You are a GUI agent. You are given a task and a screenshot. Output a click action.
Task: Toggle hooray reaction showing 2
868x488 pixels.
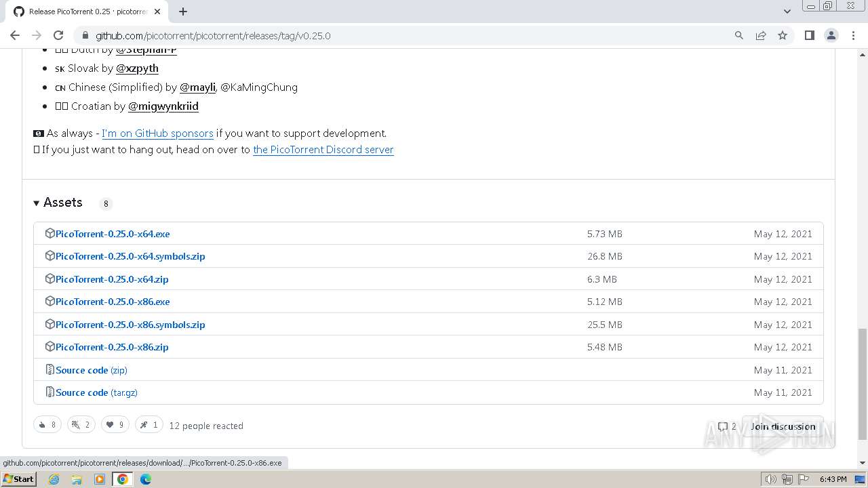tap(81, 425)
